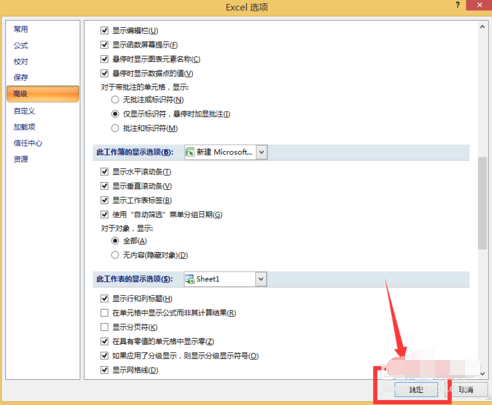Click the scroll down arrow icon
The height and width of the screenshot is (405, 492).
[482, 374]
